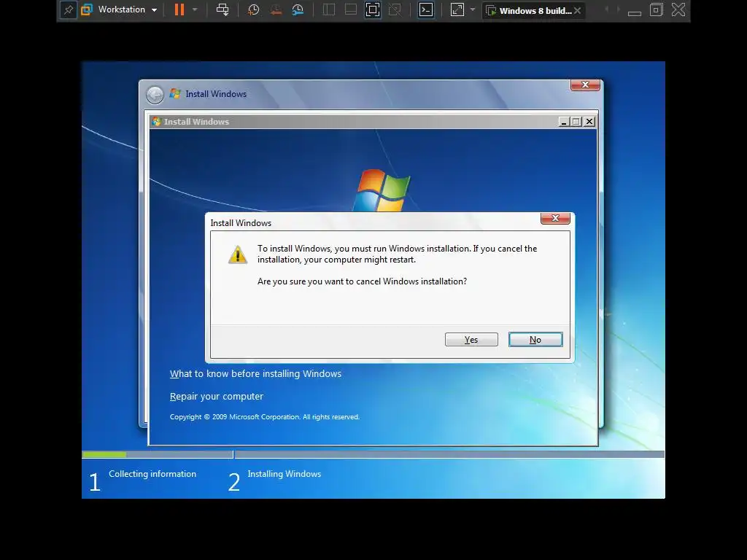747x560 pixels.
Task: Click No to continue installation
Action: (x=535, y=340)
